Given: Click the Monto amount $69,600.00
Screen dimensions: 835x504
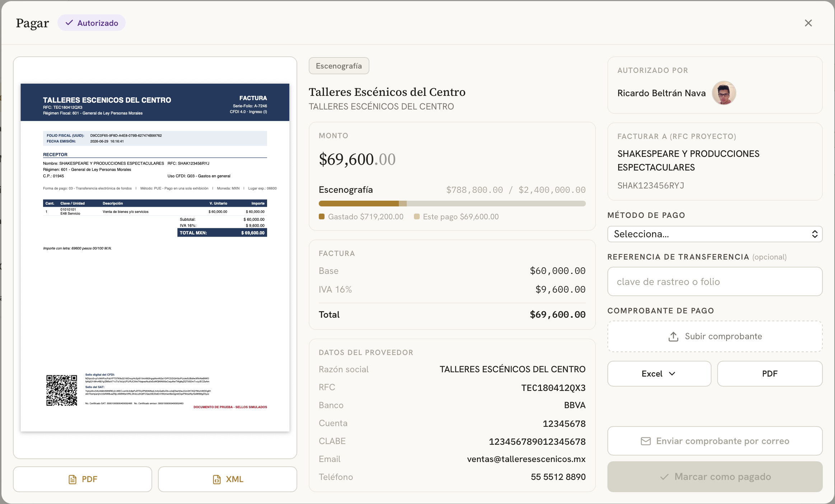Looking at the screenshot, I should coord(357,159).
